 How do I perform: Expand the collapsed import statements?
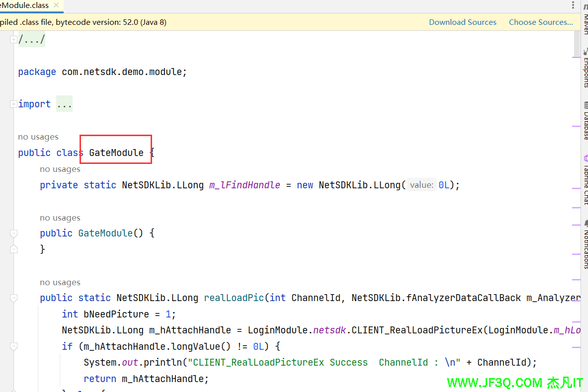click(x=13, y=104)
